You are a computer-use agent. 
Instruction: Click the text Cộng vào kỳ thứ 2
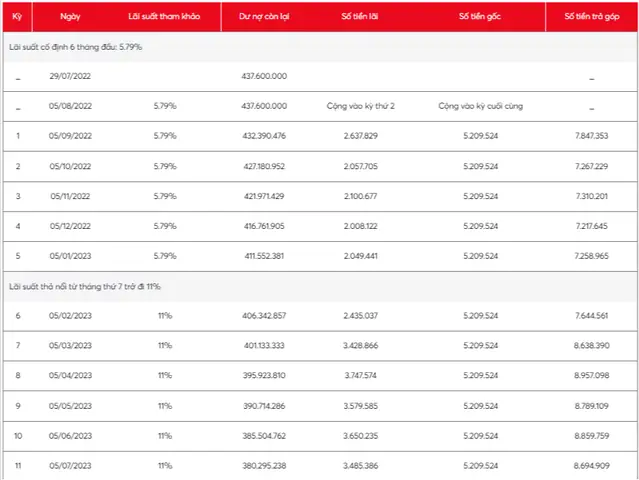pyautogui.click(x=361, y=106)
